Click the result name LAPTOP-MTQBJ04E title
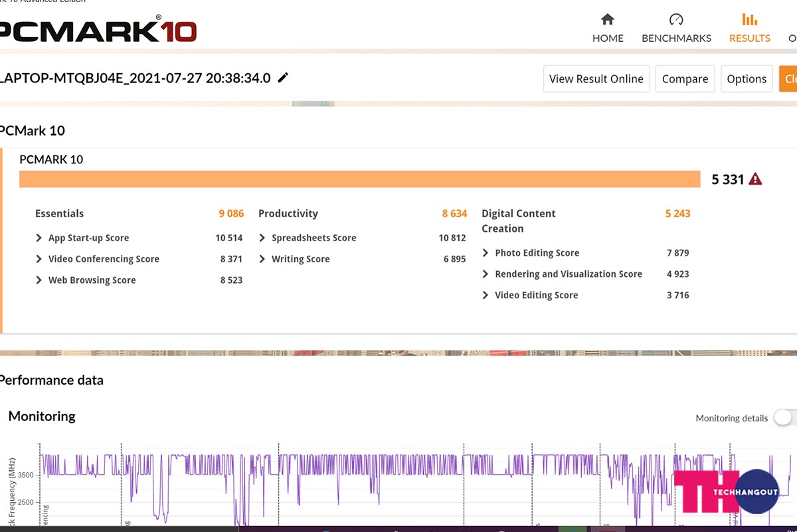The width and height of the screenshot is (797, 532). 135,78
